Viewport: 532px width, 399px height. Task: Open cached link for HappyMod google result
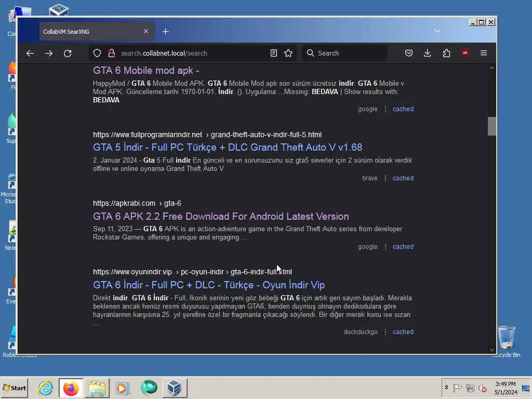403,109
